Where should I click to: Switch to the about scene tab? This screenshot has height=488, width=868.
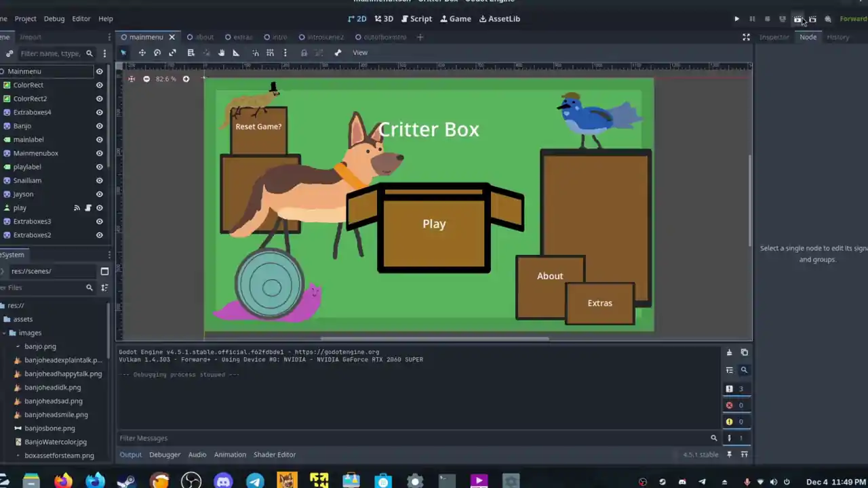click(x=200, y=37)
